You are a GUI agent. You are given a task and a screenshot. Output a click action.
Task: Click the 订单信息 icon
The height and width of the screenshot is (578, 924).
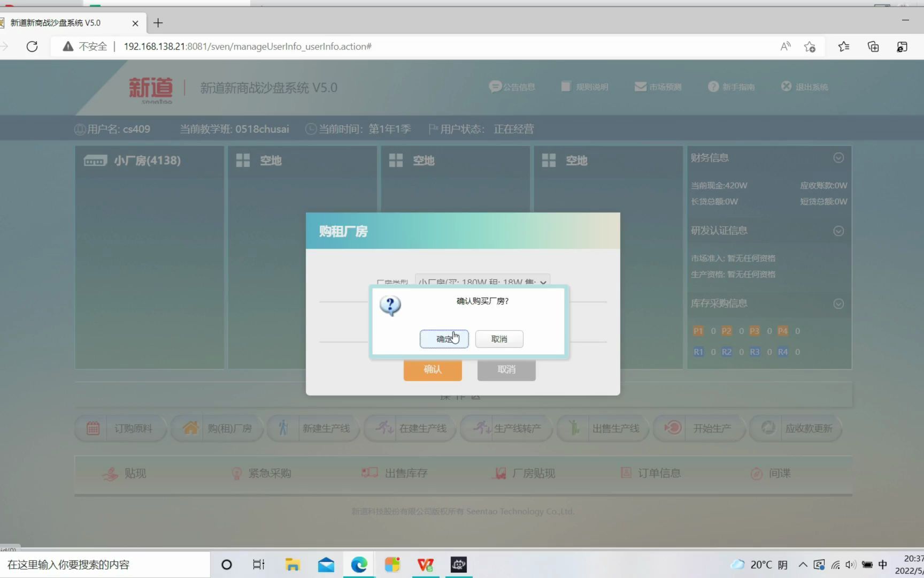[626, 473]
